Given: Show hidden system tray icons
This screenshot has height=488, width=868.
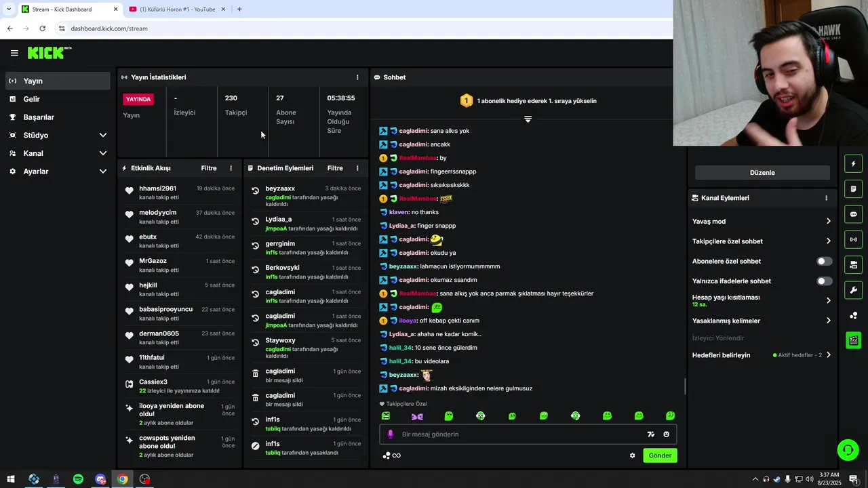Looking at the screenshot, I should tap(755, 479).
